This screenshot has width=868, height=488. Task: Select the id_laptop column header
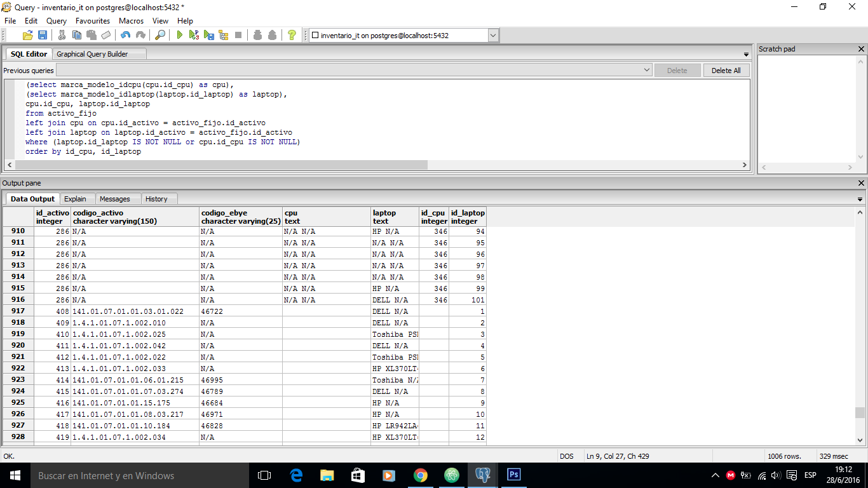(468, 217)
